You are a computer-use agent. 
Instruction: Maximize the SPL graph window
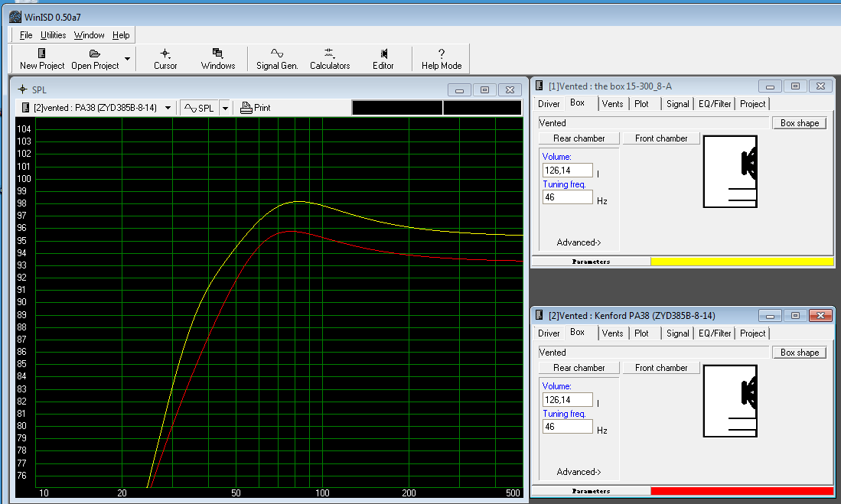pos(485,90)
